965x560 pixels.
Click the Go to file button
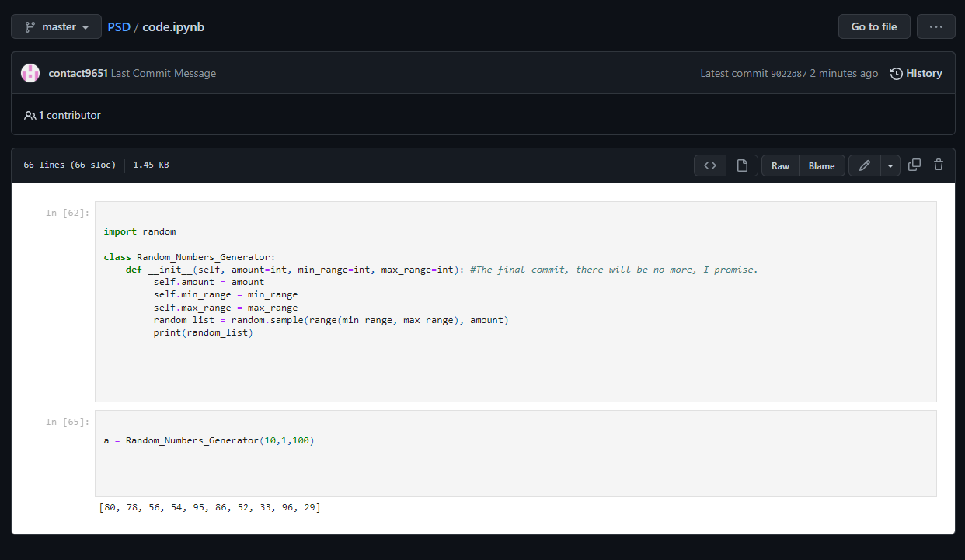(873, 26)
